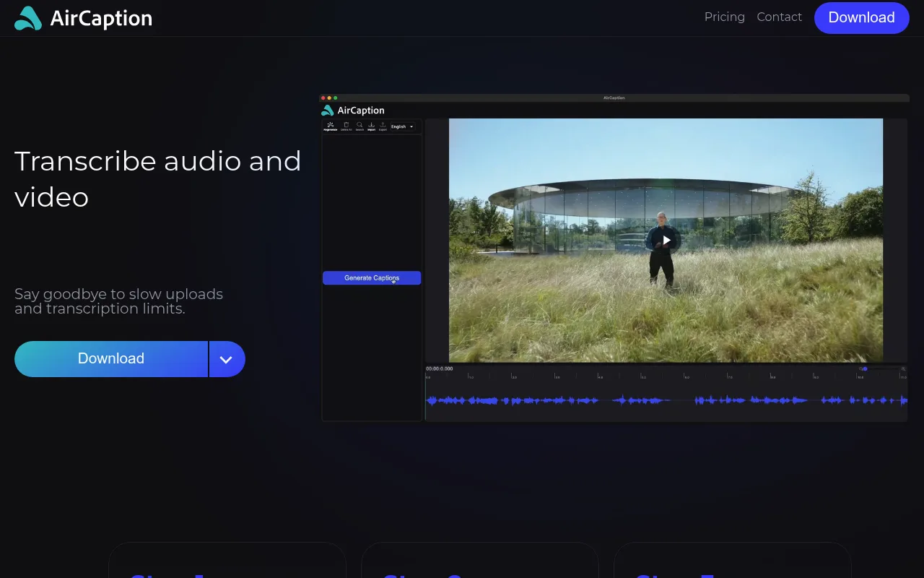Open the Contact page link

tap(779, 17)
